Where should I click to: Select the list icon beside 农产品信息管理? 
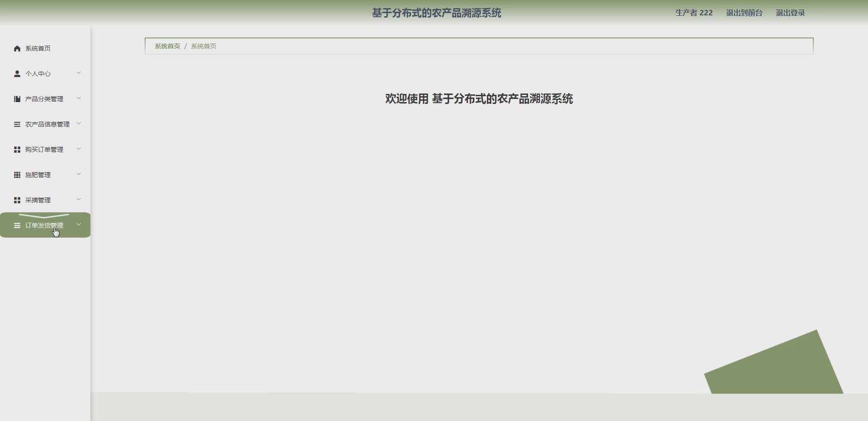[17, 124]
